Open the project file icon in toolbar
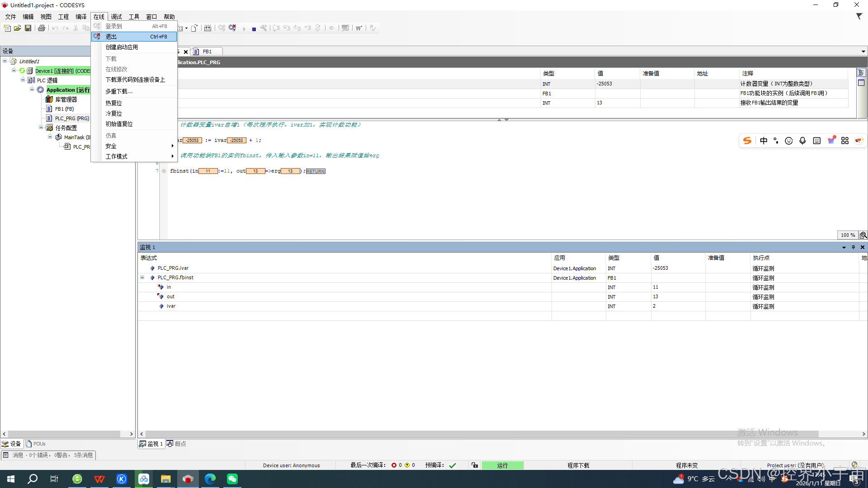The height and width of the screenshot is (488, 868). [18, 28]
